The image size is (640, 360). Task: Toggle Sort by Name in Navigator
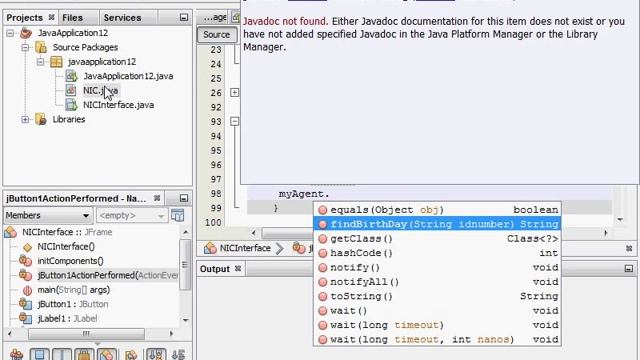[156, 354]
